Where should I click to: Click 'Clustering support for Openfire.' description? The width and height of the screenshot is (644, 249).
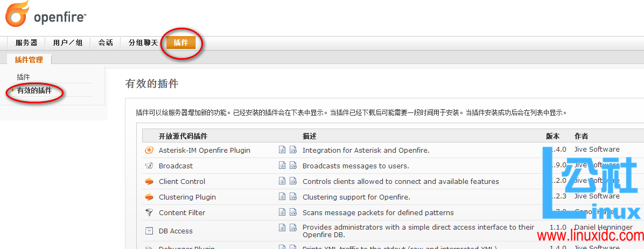click(x=356, y=197)
